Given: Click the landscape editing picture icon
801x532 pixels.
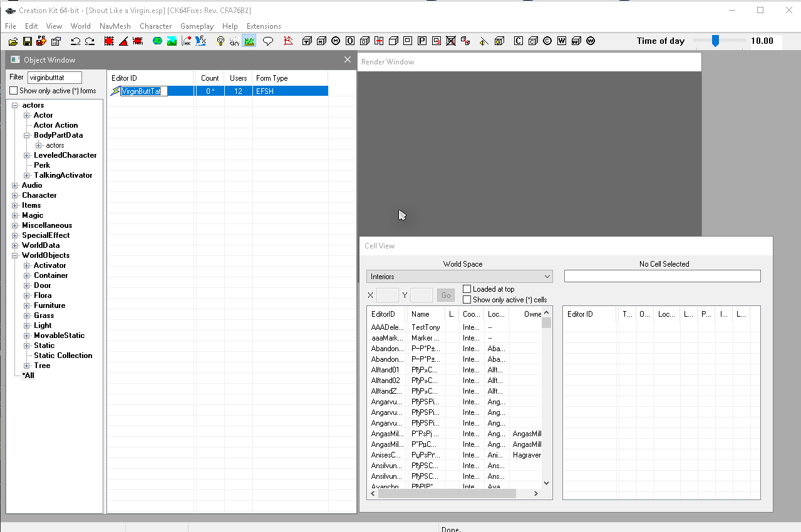Looking at the screenshot, I should pos(172,41).
